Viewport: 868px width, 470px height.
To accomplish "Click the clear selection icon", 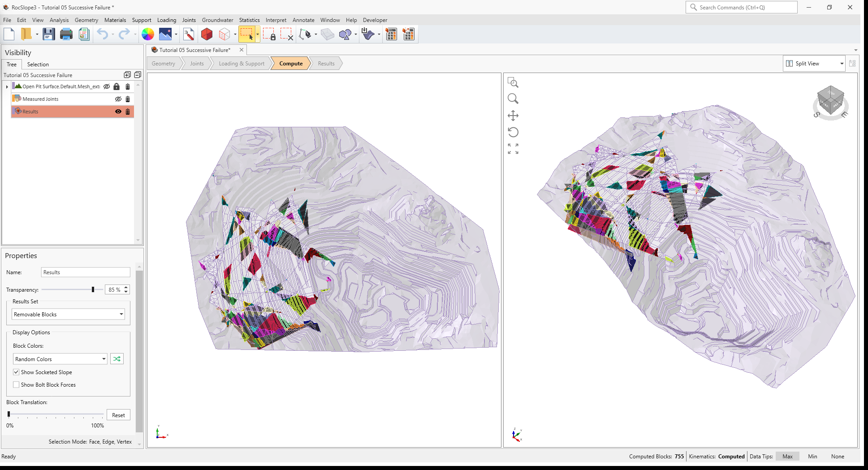I will tap(287, 34).
